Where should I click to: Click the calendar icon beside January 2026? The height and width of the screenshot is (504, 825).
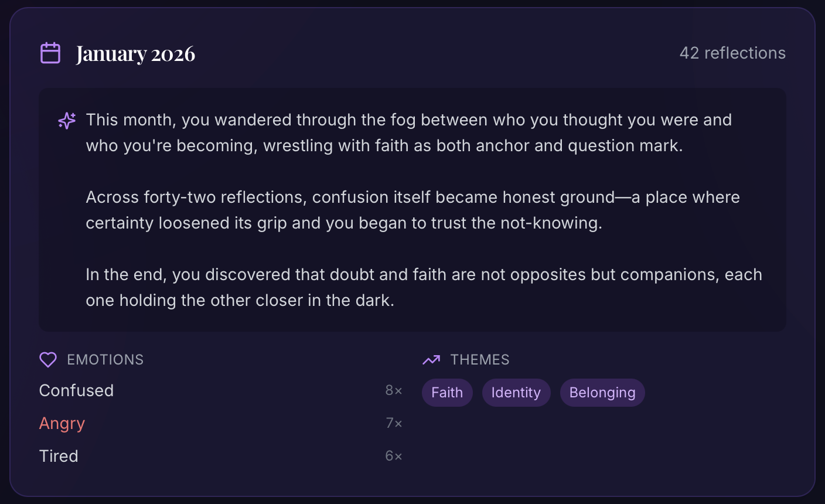[x=50, y=53]
